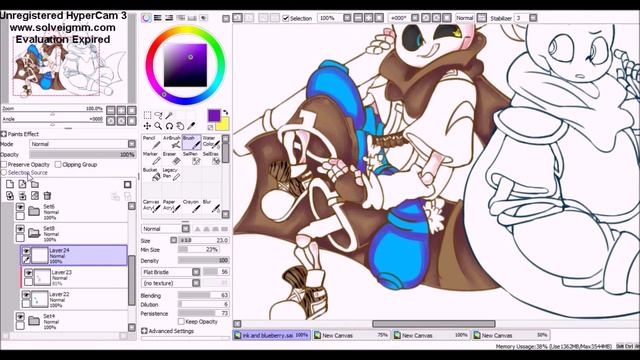Create a new normal layer
The width and height of the screenshot is (640, 360).
click(10, 185)
